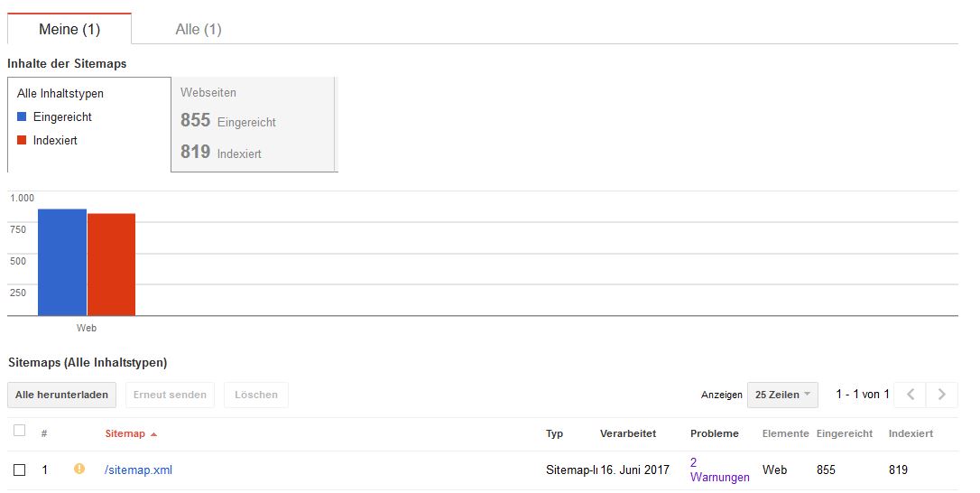
Task: Open the 25 Zeilen rows dropdown
Action: coord(781,395)
